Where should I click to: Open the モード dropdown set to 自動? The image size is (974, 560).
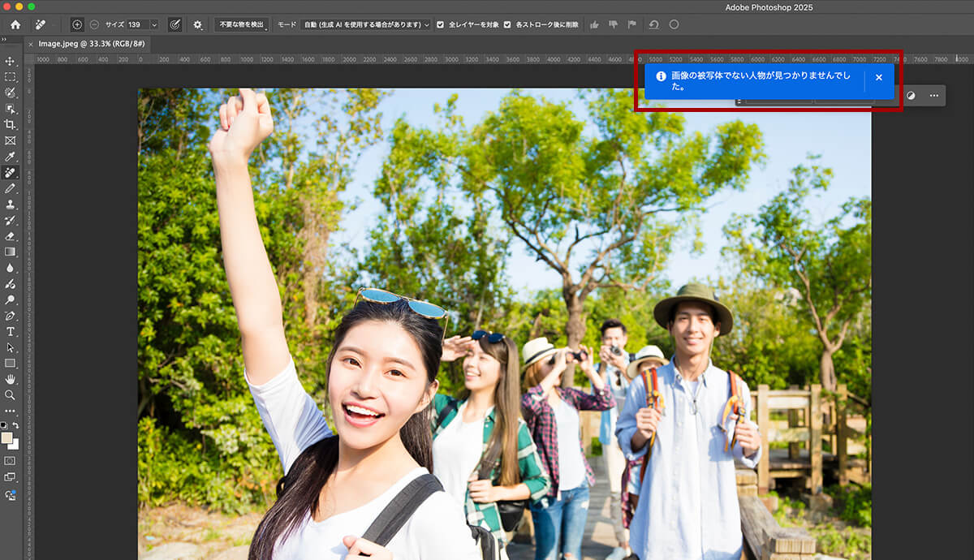tap(365, 24)
